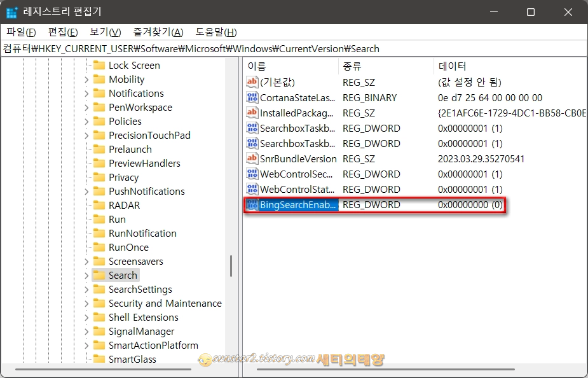Image resolution: width=588 pixels, height=378 pixels.
Task: Click the ab icon next to SnrBundleVersion
Action: tap(250, 158)
